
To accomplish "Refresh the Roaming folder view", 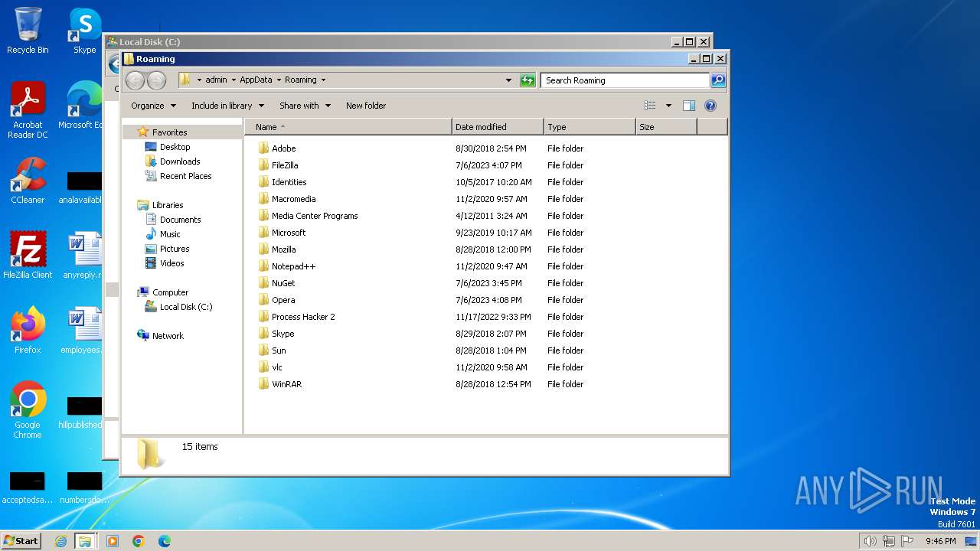I will (528, 80).
